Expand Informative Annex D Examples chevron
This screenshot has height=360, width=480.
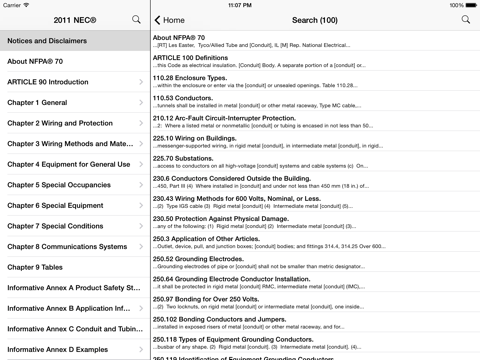(x=141, y=349)
